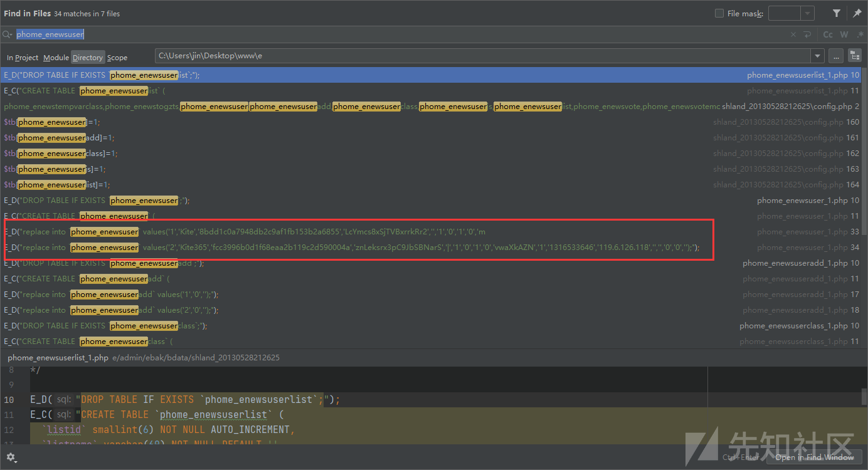The width and height of the screenshot is (868, 470).
Task: Clear the search text with the X icon
Action: (x=793, y=34)
